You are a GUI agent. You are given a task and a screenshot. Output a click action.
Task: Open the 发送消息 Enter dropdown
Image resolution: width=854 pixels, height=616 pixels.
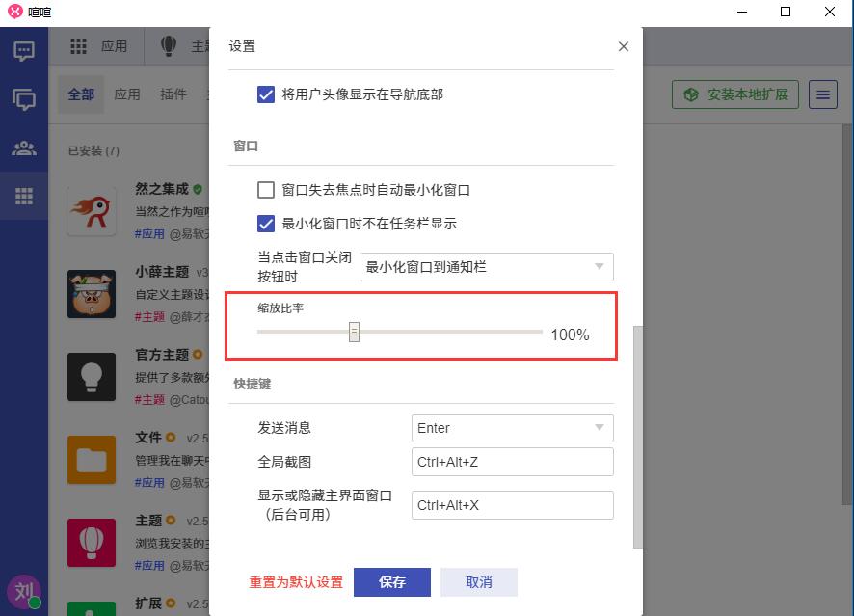(512, 428)
